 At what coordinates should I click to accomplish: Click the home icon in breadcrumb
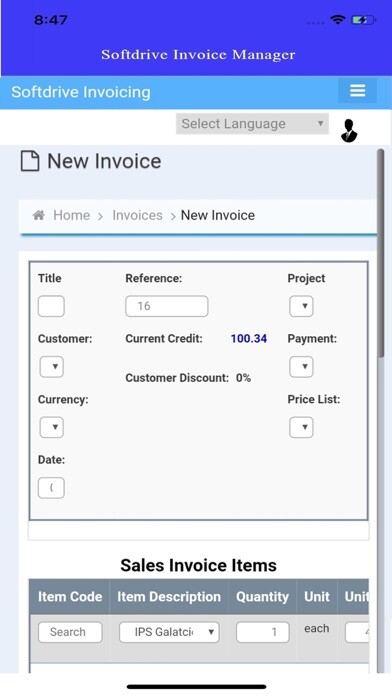tap(39, 215)
